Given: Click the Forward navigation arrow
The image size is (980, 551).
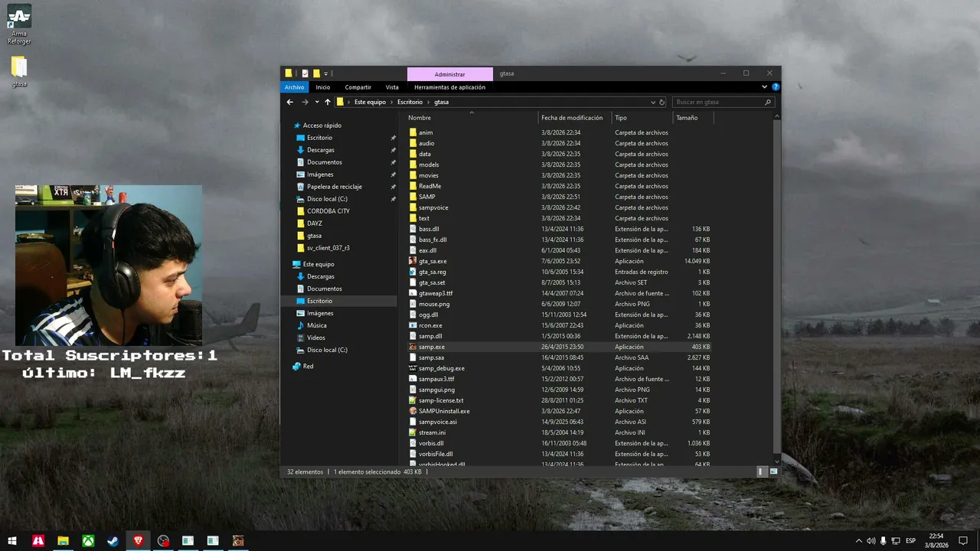Looking at the screenshot, I should (305, 102).
